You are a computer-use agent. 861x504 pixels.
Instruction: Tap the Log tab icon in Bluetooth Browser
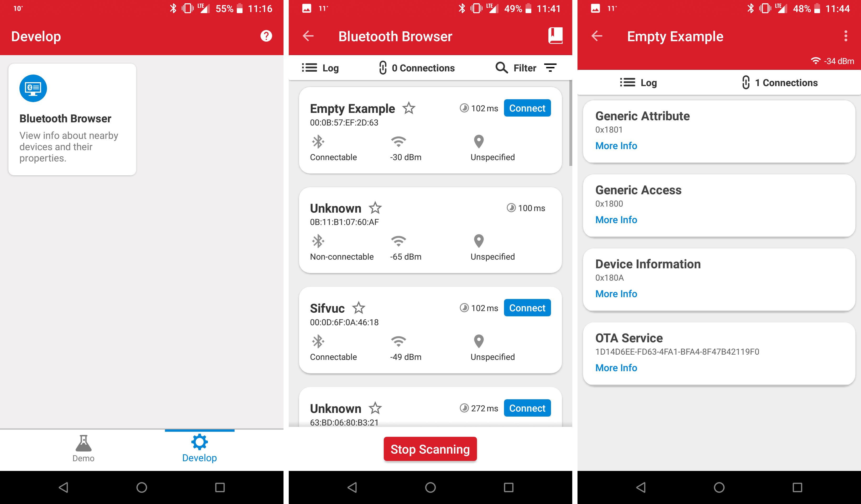coord(322,68)
